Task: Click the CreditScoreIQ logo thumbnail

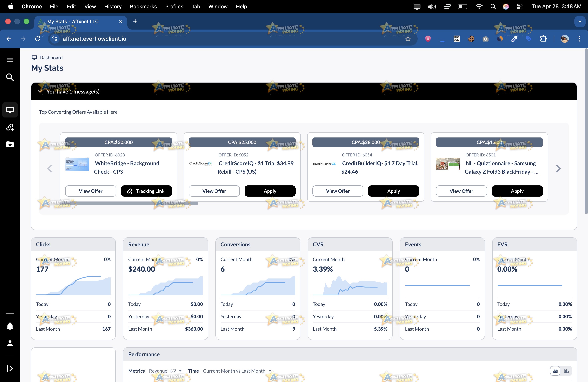Action: 200,163
